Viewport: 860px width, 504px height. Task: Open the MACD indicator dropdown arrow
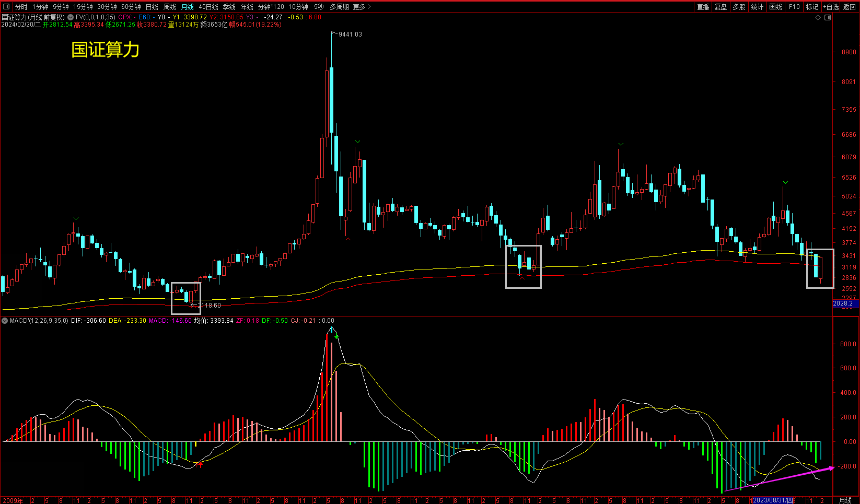[x=5, y=321]
